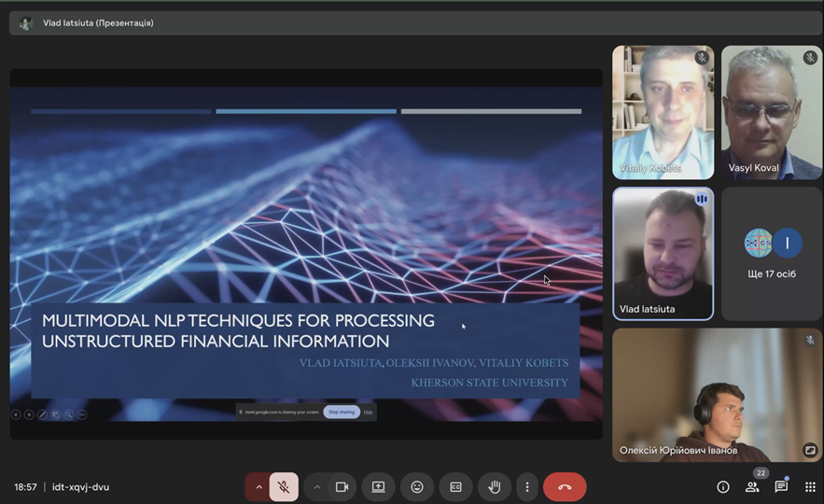
Task: Open the activities grid icon
Action: (x=810, y=487)
